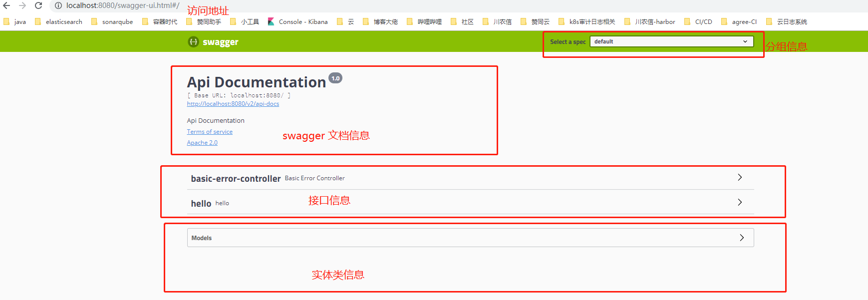Open the 哔哩哔哩 bookmark folder
Viewport: 868px width, 300px height.
pos(424,21)
